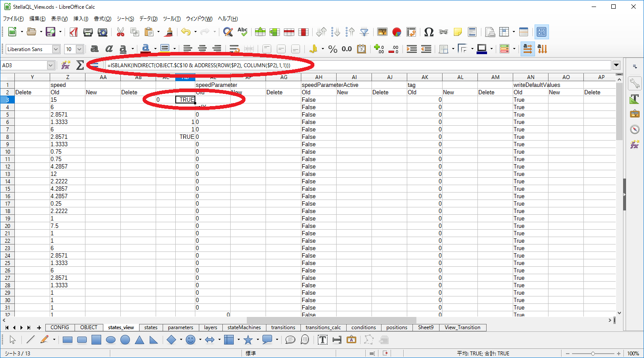Image resolution: width=644 pixels, height=358 pixels.
Task: Adjust the zoom slider in status bar
Action: pyautogui.click(x=593, y=354)
